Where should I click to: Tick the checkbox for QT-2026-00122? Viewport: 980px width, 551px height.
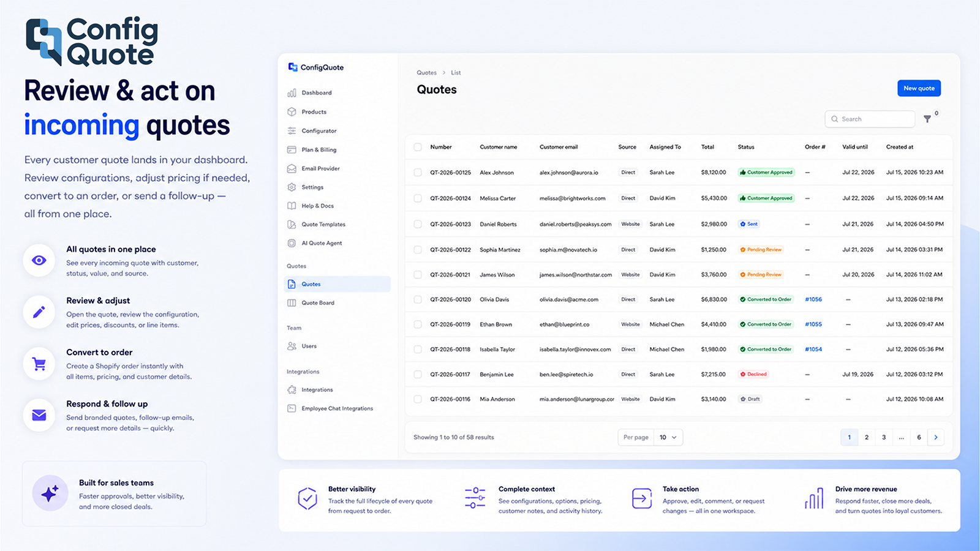tap(418, 250)
